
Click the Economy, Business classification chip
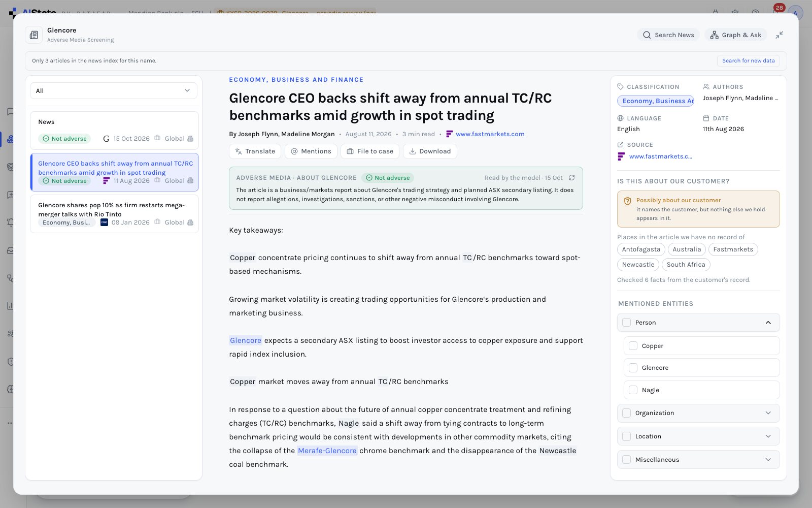point(656,101)
